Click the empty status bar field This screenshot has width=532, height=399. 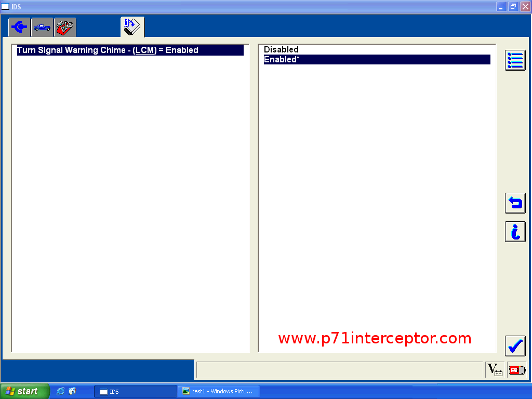(x=340, y=370)
